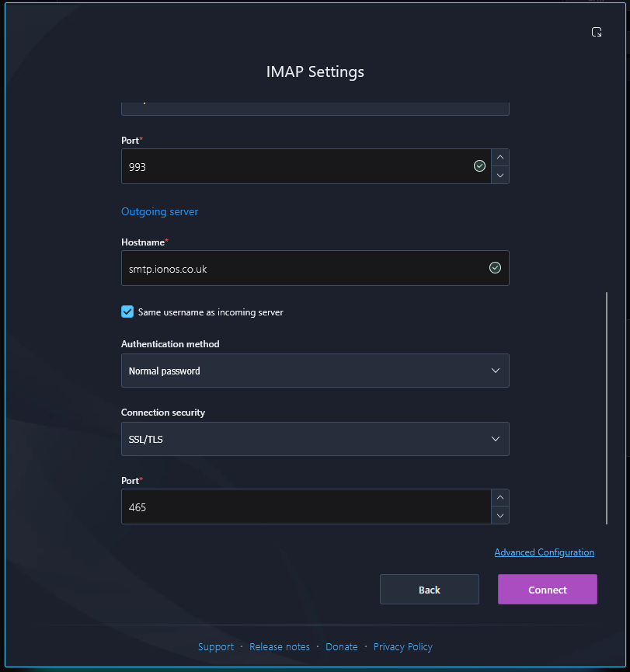
Task: Click the vertical scrollbar thumb
Action: [x=607, y=408]
